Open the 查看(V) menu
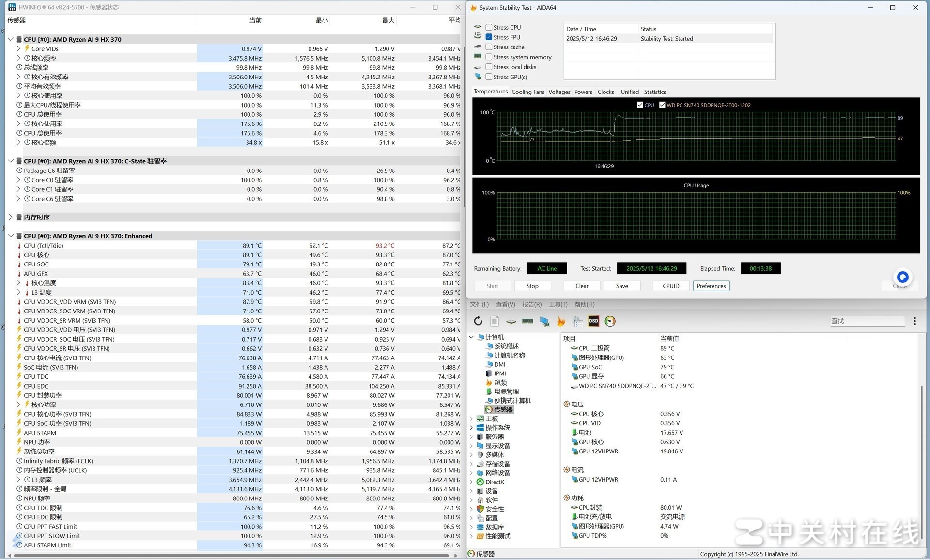The height and width of the screenshot is (560, 930). (505, 304)
